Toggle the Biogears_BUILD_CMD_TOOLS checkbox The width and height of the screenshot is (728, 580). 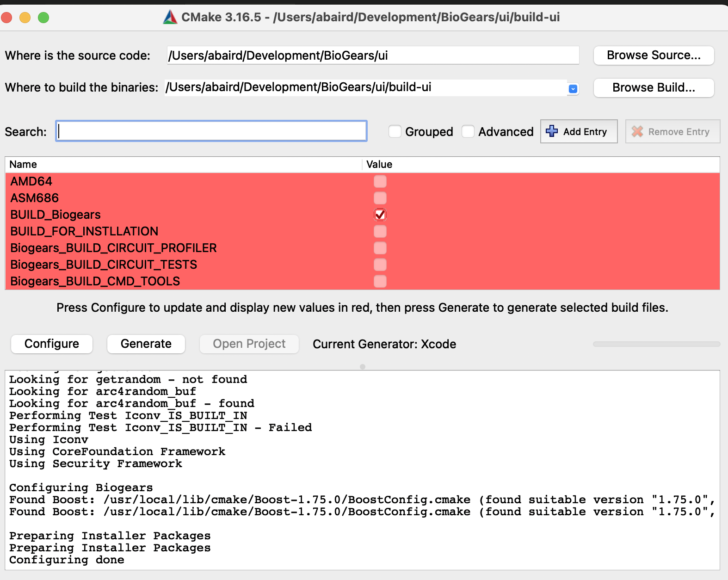click(x=380, y=281)
